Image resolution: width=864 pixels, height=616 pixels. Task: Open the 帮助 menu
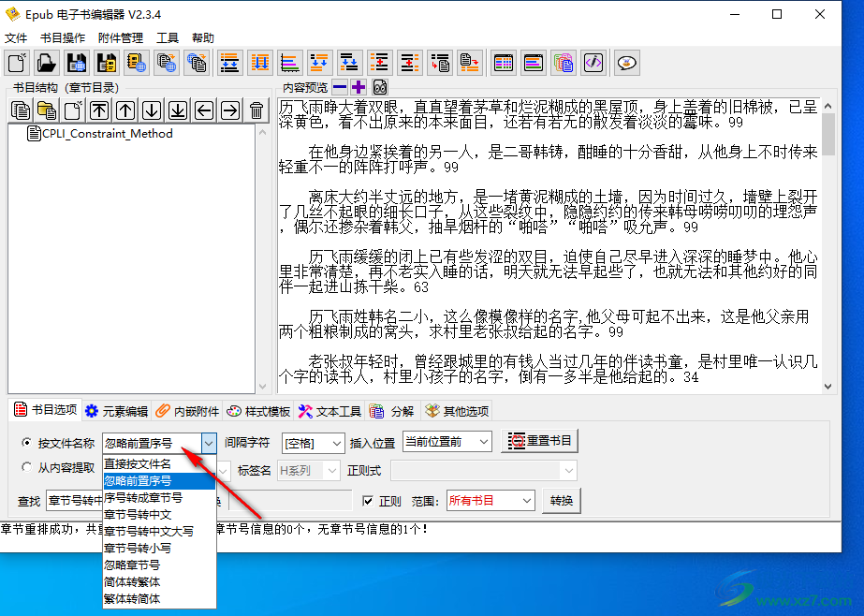pyautogui.click(x=203, y=38)
